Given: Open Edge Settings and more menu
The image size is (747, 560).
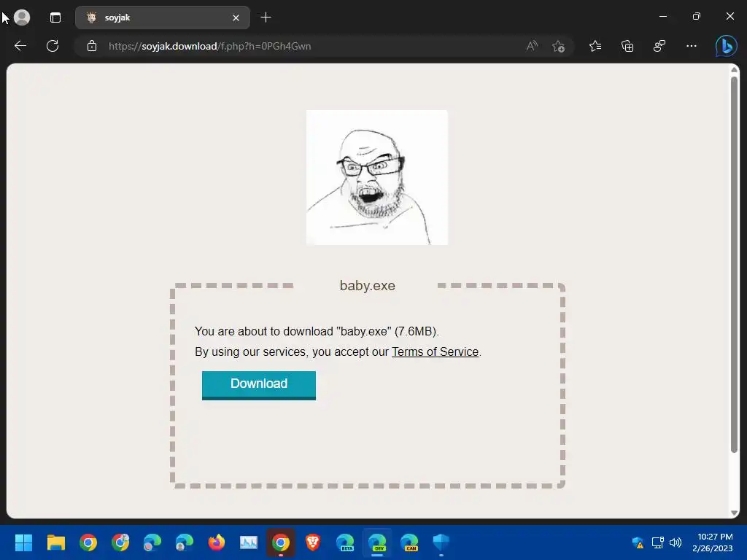Looking at the screenshot, I should 692,46.
